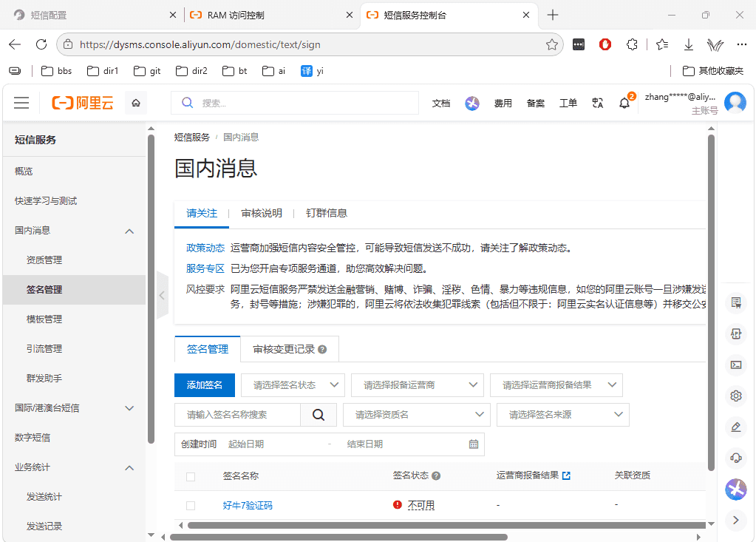Open the 政策动态 link

(x=205, y=248)
